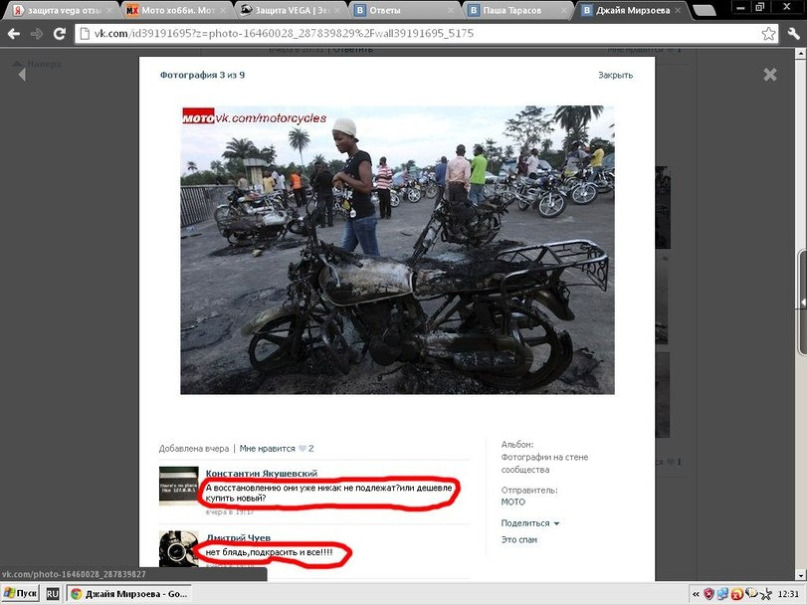
Task: Click 'Добавлена вчера' text
Action: click(x=194, y=449)
